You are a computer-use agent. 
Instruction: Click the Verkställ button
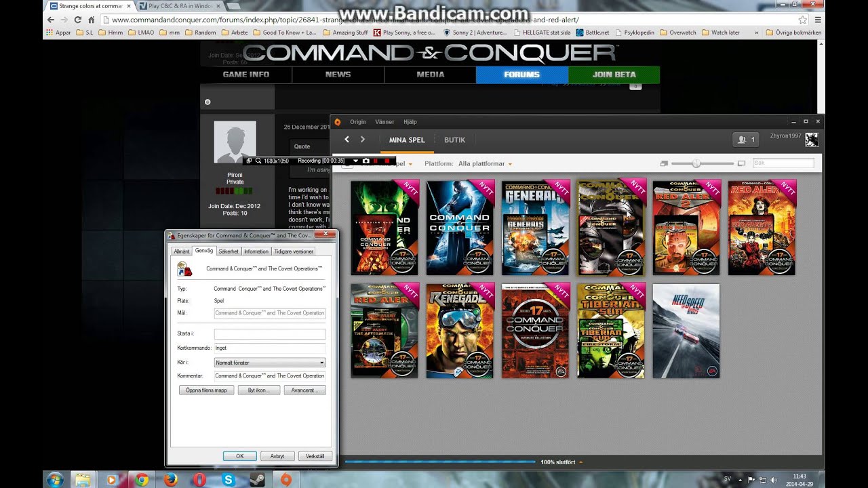(315, 456)
